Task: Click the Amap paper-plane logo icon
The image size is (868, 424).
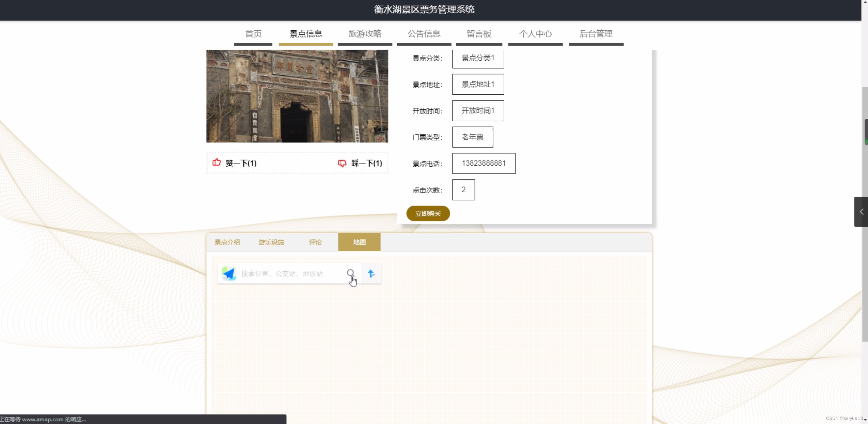Action: pyautogui.click(x=229, y=273)
